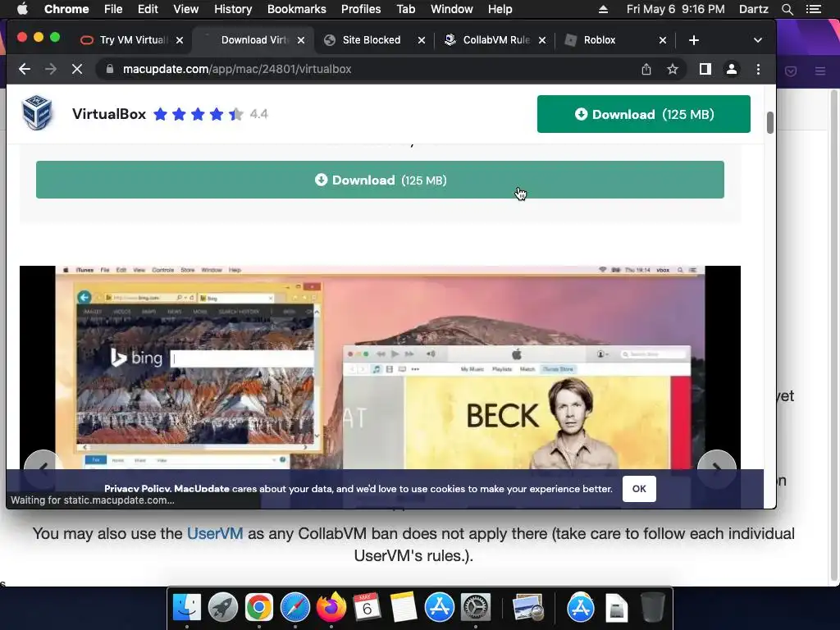Open Finder from the Dock
Image resolution: width=840 pixels, height=630 pixels.
tap(186, 608)
